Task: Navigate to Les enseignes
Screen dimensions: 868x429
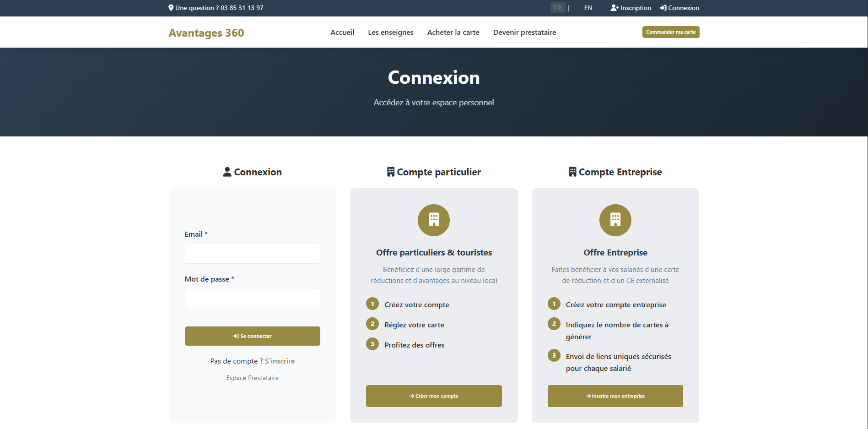Action: [x=391, y=32]
